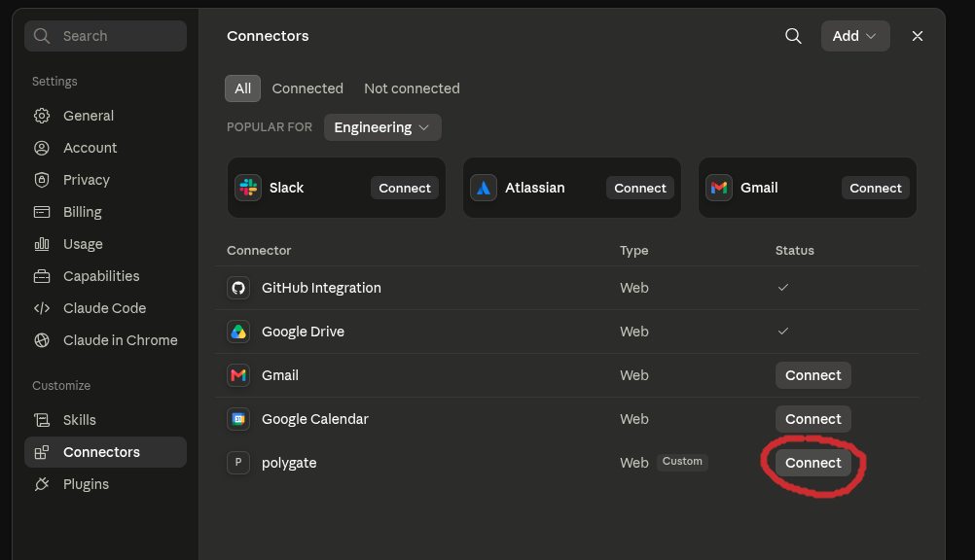Click the Capabilities briefcase icon

click(42, 276)
